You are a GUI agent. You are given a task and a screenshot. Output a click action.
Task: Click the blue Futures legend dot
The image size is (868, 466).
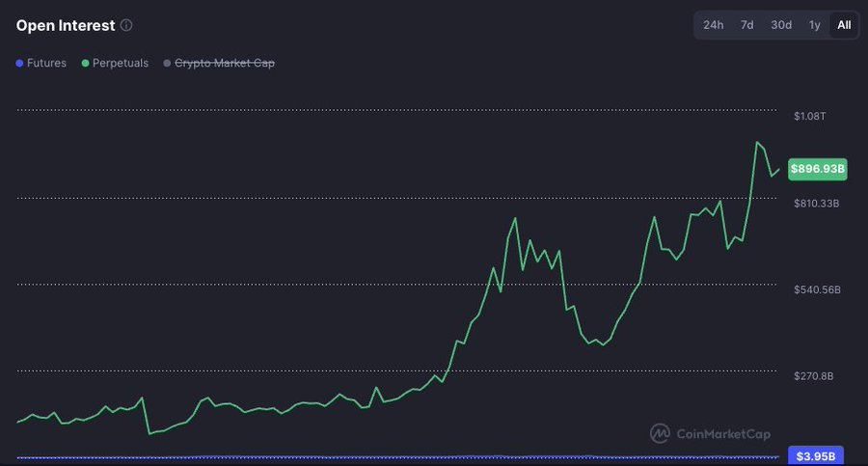tap(19, 64)
